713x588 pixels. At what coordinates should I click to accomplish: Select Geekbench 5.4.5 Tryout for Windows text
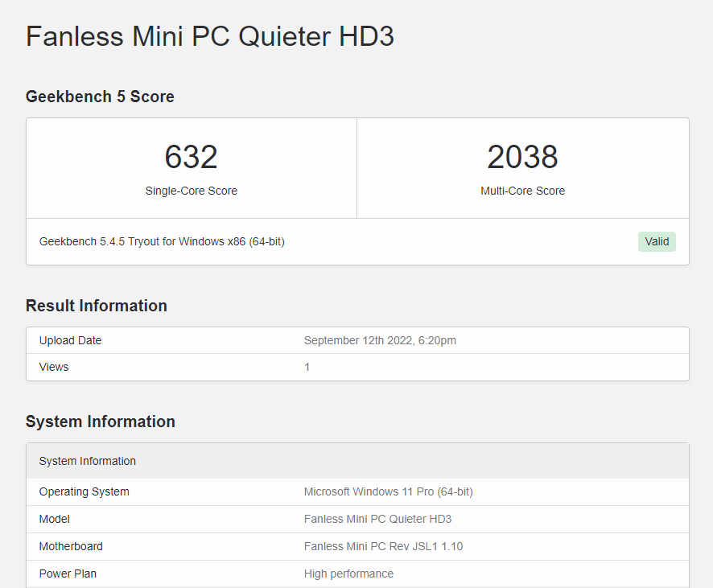click(x=162, y=241)
